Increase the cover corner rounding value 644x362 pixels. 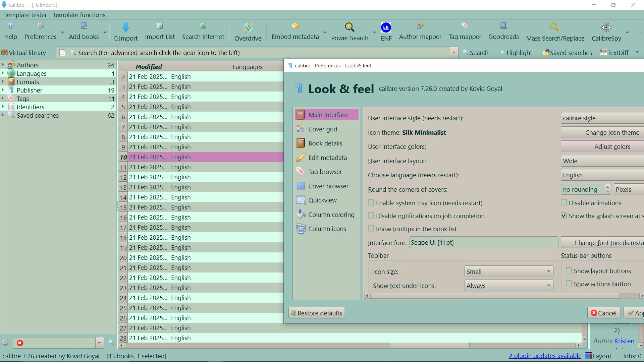(608, 187)
